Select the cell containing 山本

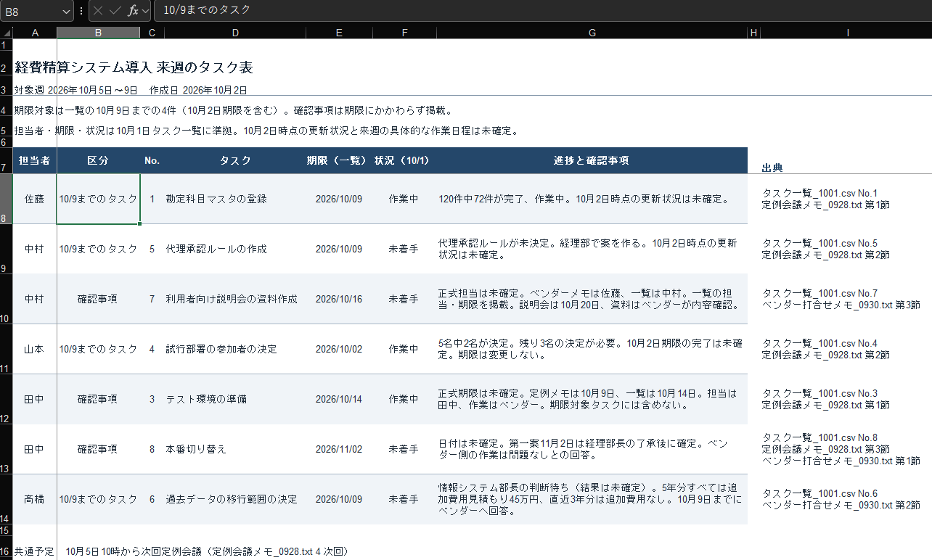pos(35,349)
